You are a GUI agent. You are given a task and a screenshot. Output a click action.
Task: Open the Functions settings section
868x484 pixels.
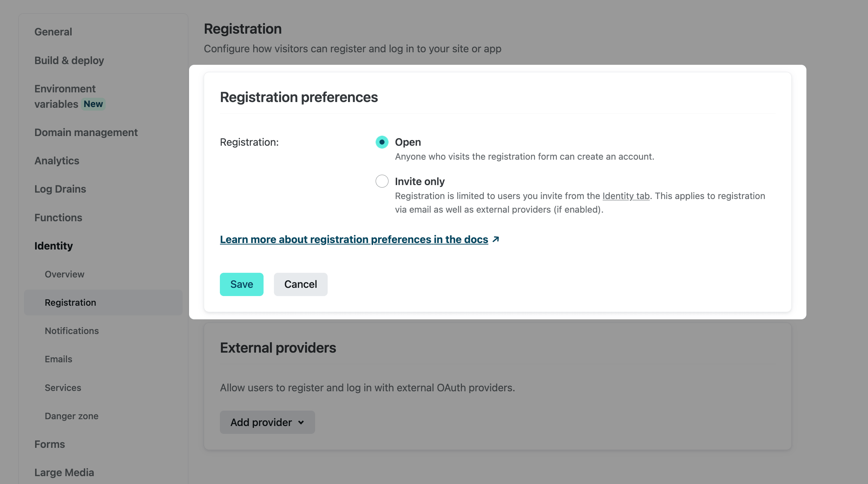(58, 218)
